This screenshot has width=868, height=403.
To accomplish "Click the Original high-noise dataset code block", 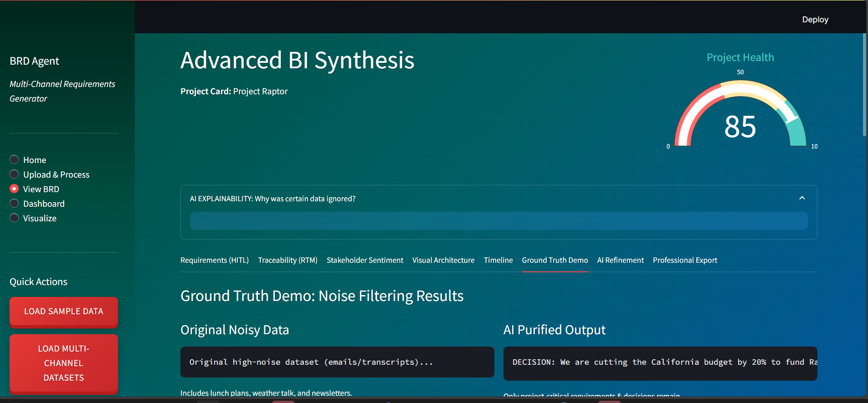I will coord(337,362).
